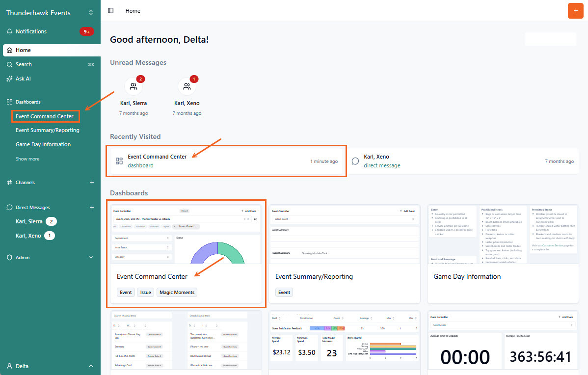Click the Issue tag on Event Command Center
This screenshot has height=375, width=588.
point(145,293)
